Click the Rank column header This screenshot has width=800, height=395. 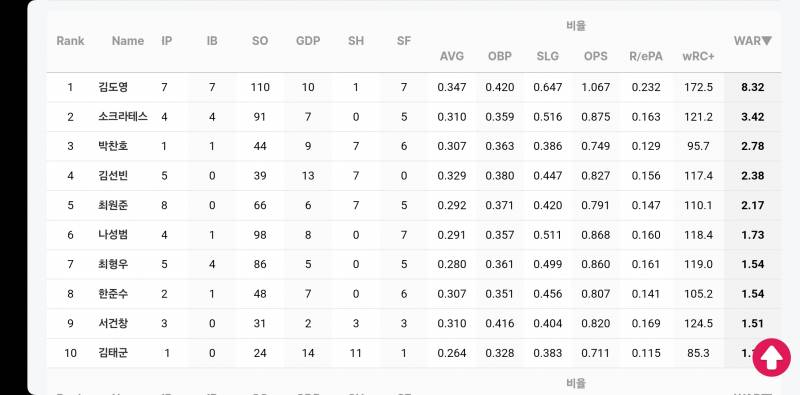(70, 41)
